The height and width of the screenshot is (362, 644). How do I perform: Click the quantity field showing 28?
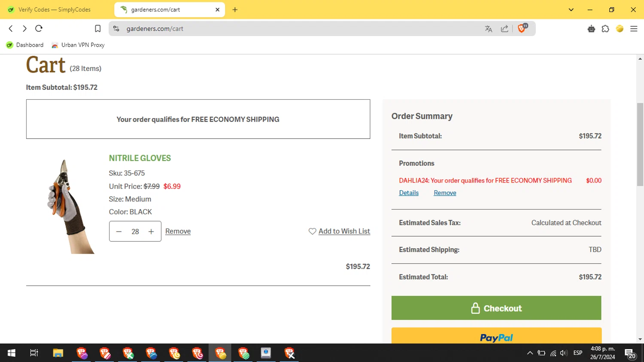pos(135,231)
